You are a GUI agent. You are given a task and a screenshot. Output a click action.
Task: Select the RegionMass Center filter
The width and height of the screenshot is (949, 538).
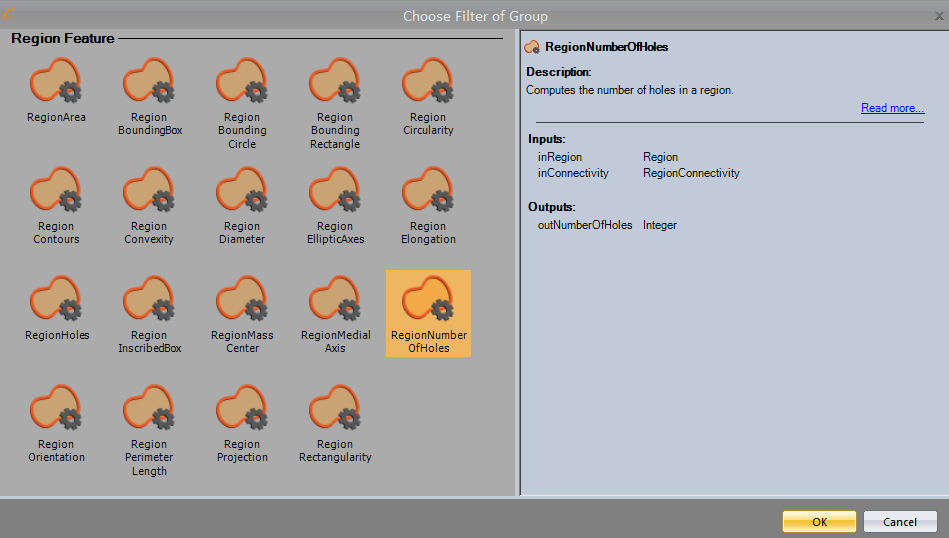[242, 300]
